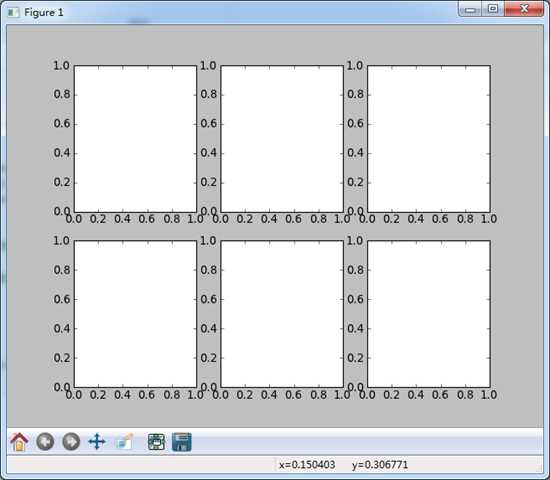Screen dimensions: 550x480
Task: Click the y=0.306771 status readout
Action: [380, 465]
